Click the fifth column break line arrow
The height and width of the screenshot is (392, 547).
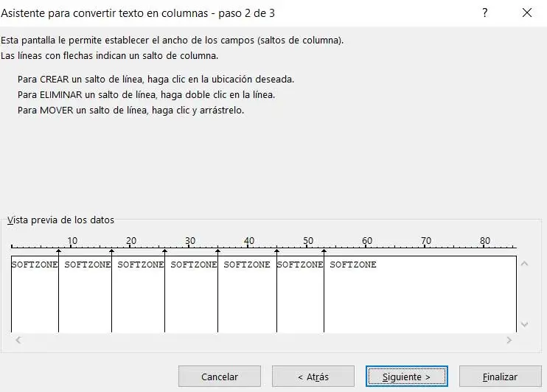point(276,253)
